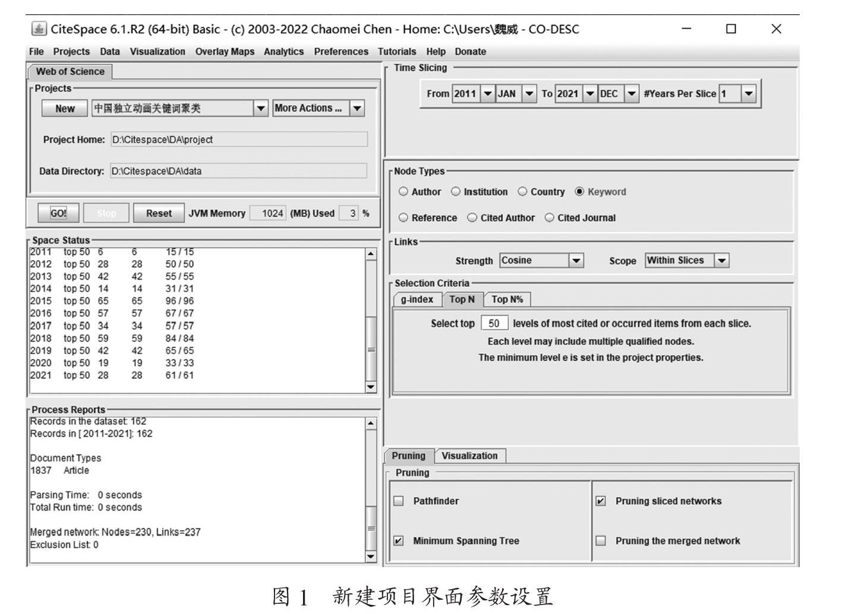868x614 pixels.
Task: Click the CiteSpace Java icon in title bar
Action: (x=39, y=29)
